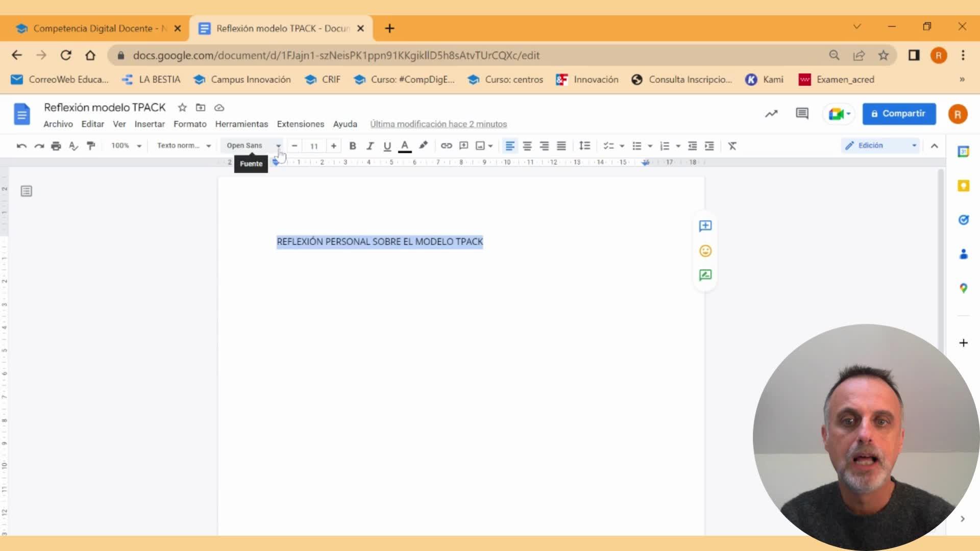Toggle underline formatting

point(387,146)
